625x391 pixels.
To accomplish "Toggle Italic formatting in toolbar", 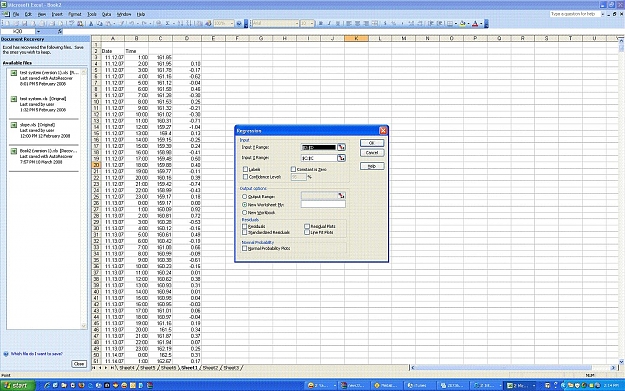I will coord(329,23).
